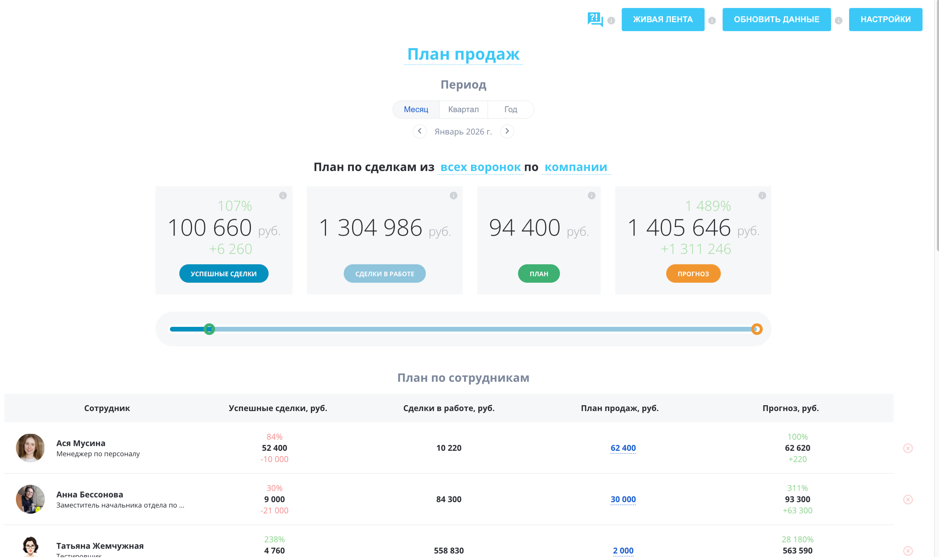Viewport: 939px width, 560px height.
Task: Edit Анна Бессонова's plan value 30 000
Action: tap(623, 499)
